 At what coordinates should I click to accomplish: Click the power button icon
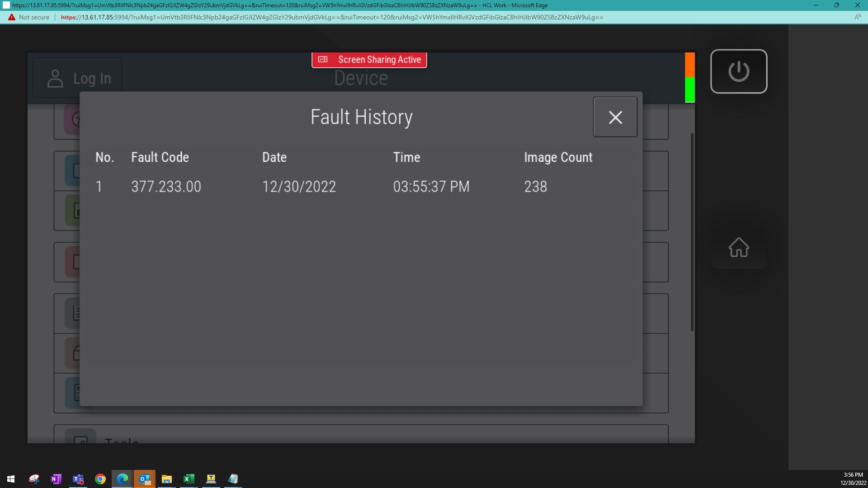739,71
